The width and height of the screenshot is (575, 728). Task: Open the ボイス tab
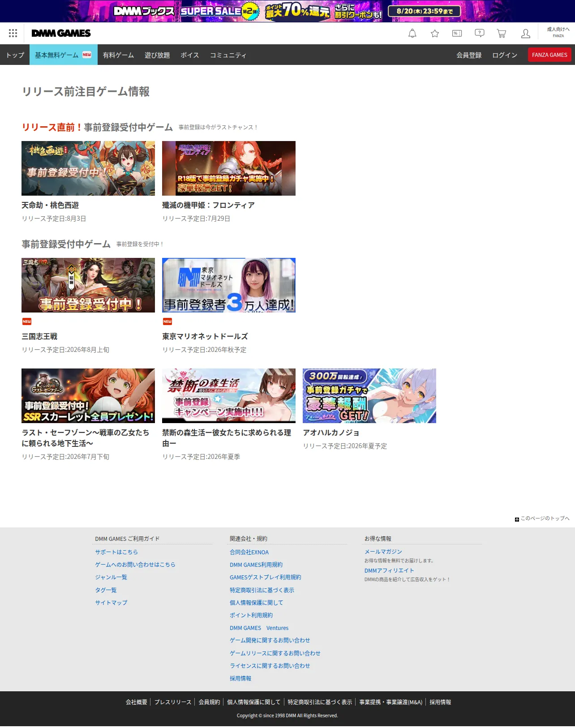click(x=190, y=55)
